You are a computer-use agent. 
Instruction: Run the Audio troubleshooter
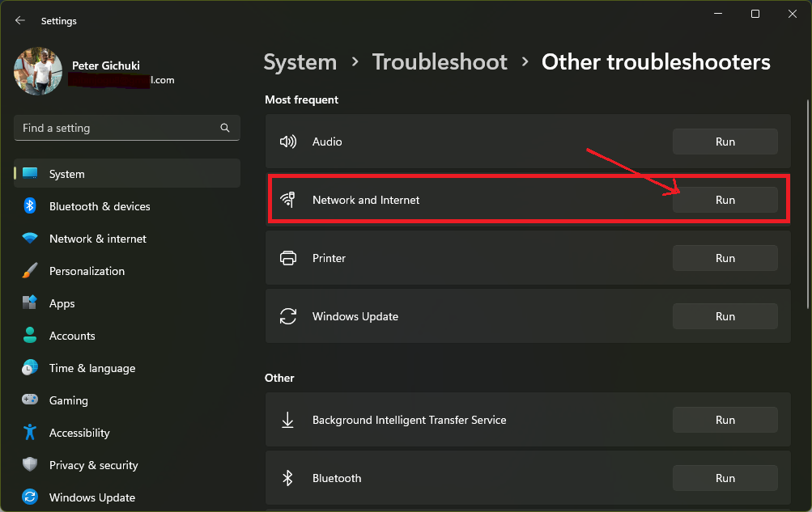click(725, 141)
